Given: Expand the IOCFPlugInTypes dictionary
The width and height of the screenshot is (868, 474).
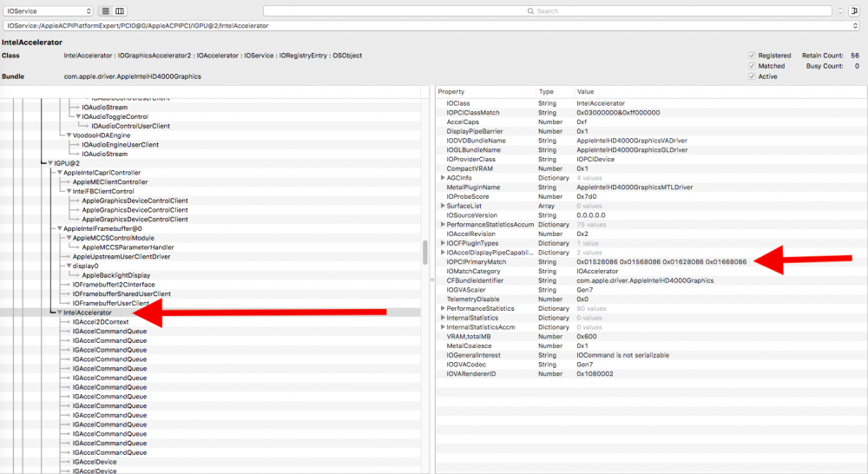Looking at the screenshot, I should click(443, 243).
